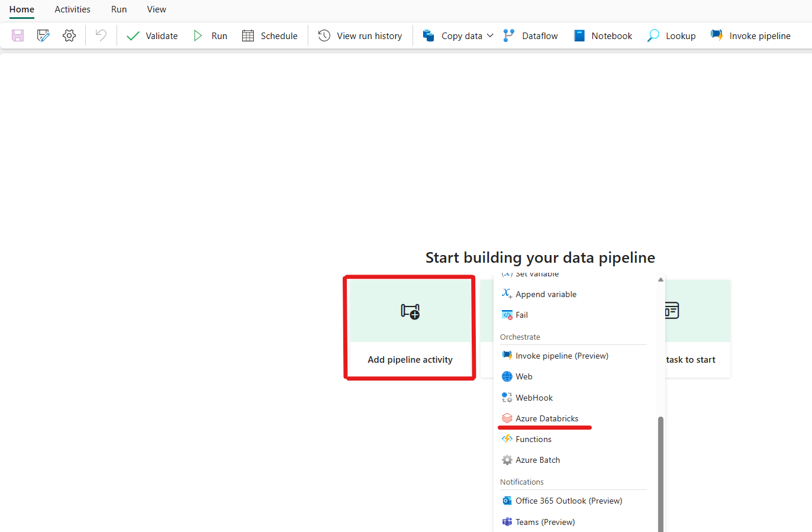Screen dimensions: 812x532
Task: Click the task to start card
Action: tap(698, 328)
